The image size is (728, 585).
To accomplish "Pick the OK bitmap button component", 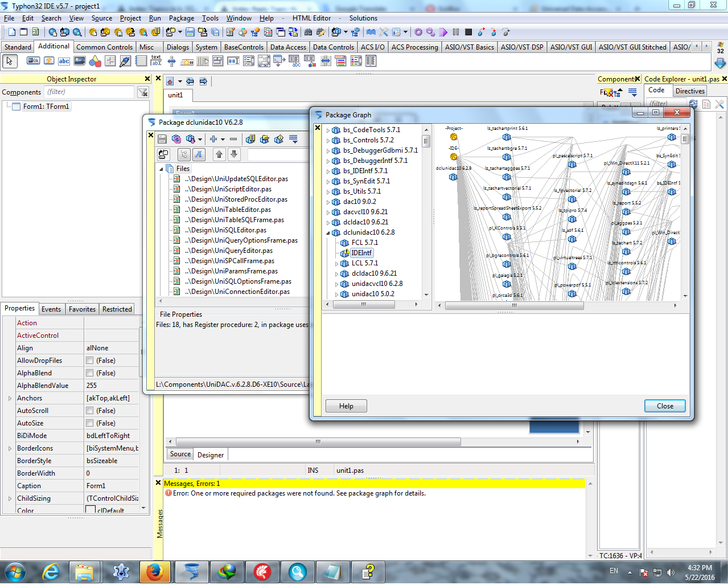I will tap(33, 61).
